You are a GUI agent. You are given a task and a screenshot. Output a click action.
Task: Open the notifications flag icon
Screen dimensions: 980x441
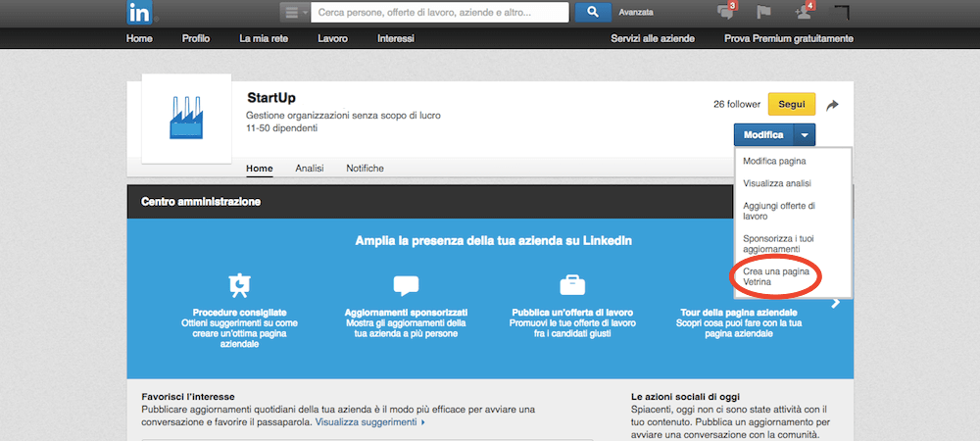pos(763,12)
